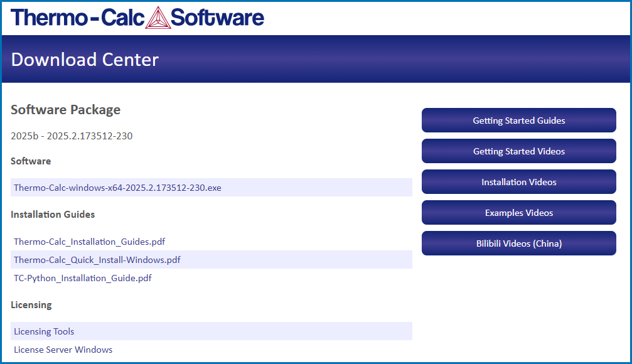This screenshot has height=364, width=632.
Task: Select the version text 2025b - 2025.2.173512-230
Action: tap(72, 136)
